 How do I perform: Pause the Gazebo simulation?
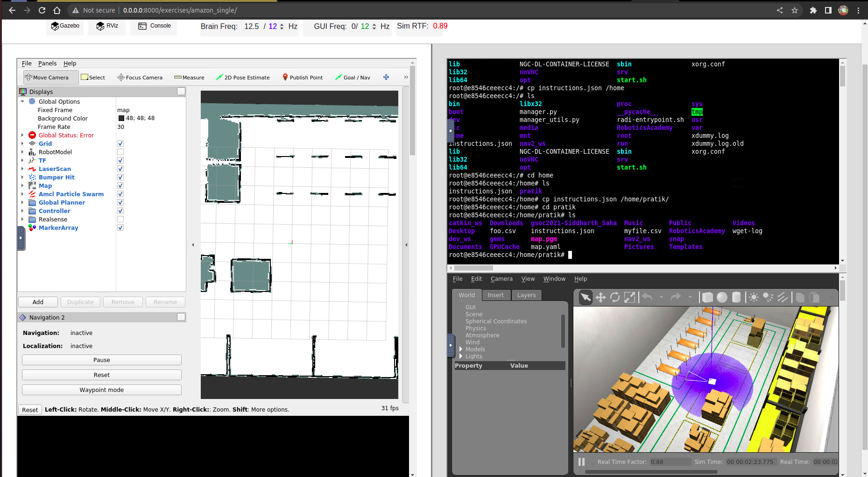click(x=581, y=462)
